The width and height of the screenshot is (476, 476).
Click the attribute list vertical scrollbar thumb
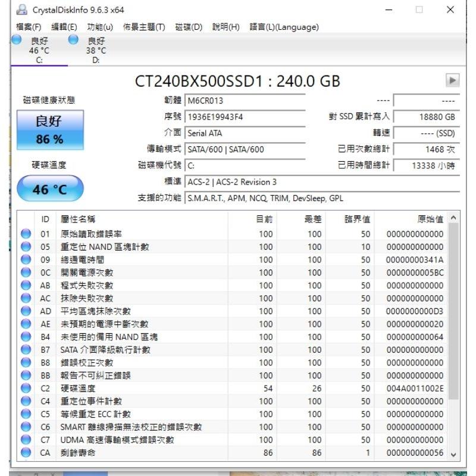[453, 311]
